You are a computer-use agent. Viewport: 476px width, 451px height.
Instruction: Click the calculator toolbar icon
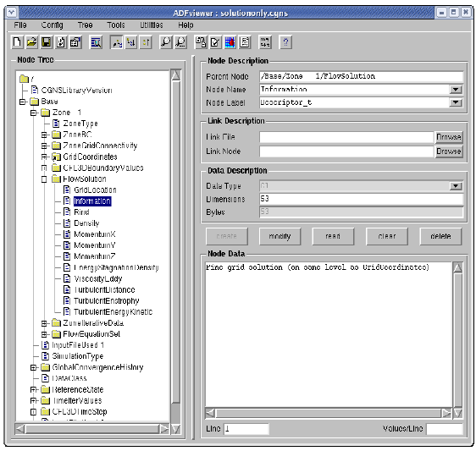coord(245,42)
